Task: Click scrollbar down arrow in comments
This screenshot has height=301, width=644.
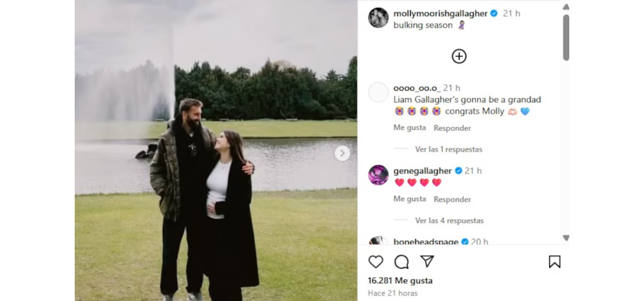Action: pyautogui.click(x=566, y=238)
